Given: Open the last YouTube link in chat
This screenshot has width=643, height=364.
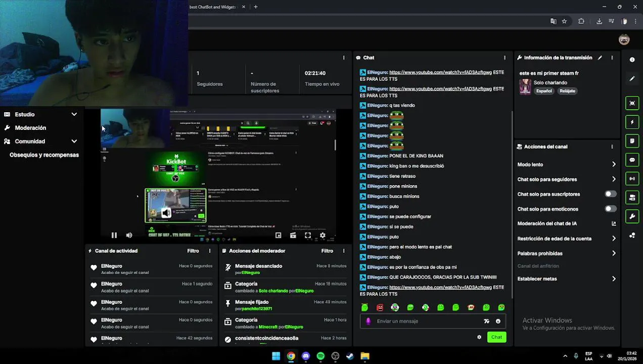Looking at the screenshot, I should point(440,287).
